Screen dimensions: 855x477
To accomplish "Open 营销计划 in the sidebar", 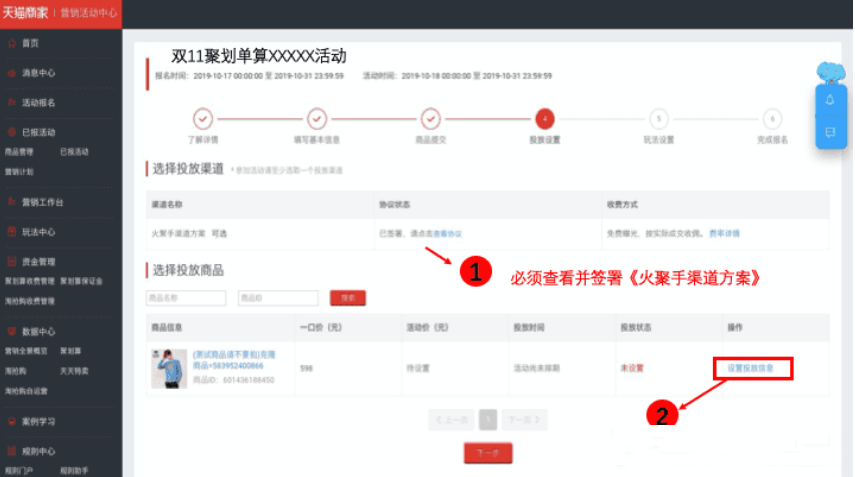I will [19, 172].
